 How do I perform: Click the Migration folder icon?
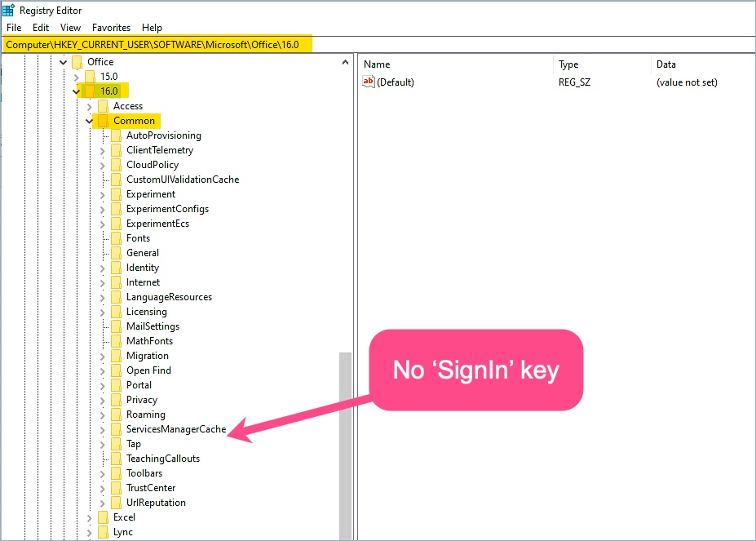[116, 356]
